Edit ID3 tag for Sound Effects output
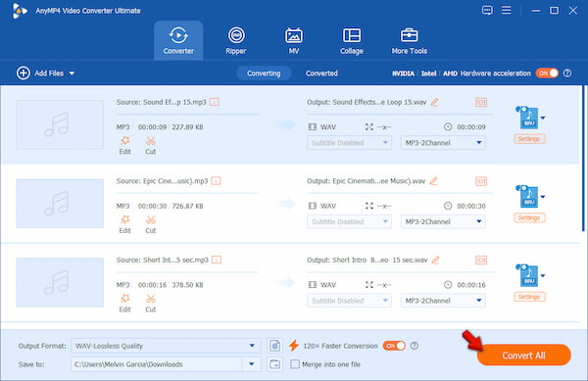The image size is (588, 381). tap(481, 102)
